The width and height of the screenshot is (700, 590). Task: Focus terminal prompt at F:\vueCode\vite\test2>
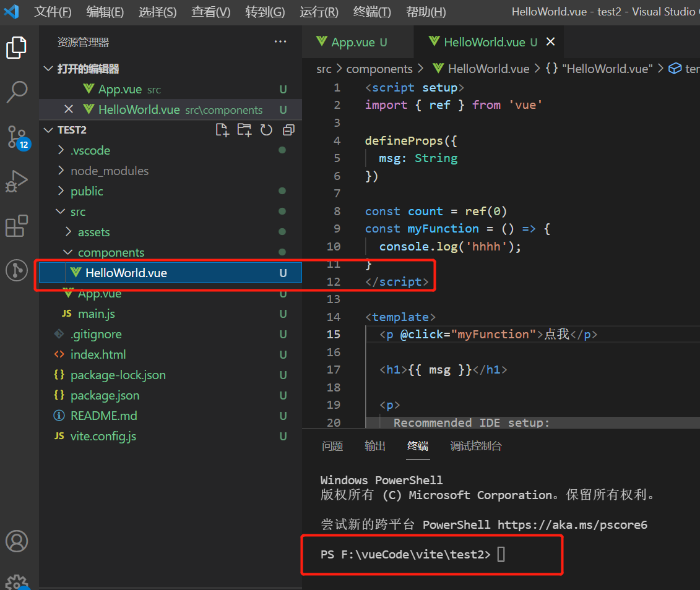coord(501,554)
